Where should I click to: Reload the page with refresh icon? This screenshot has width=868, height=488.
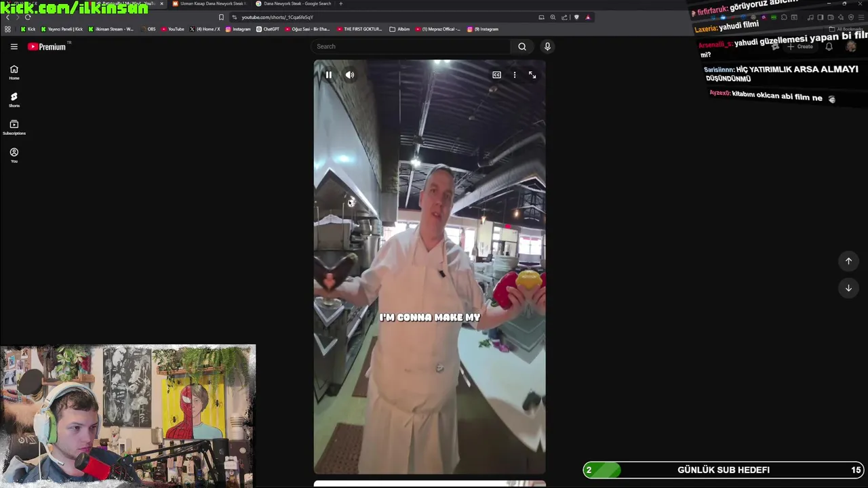tap(28, 17)
